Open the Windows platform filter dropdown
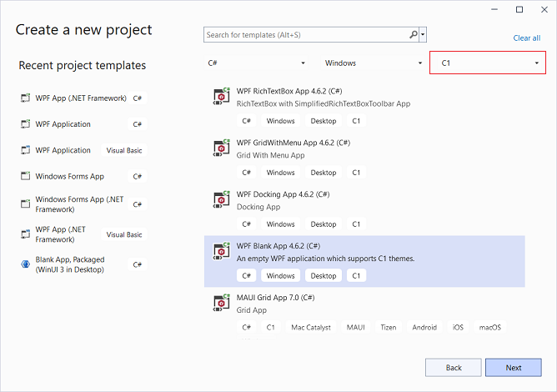 pos(373,63)
